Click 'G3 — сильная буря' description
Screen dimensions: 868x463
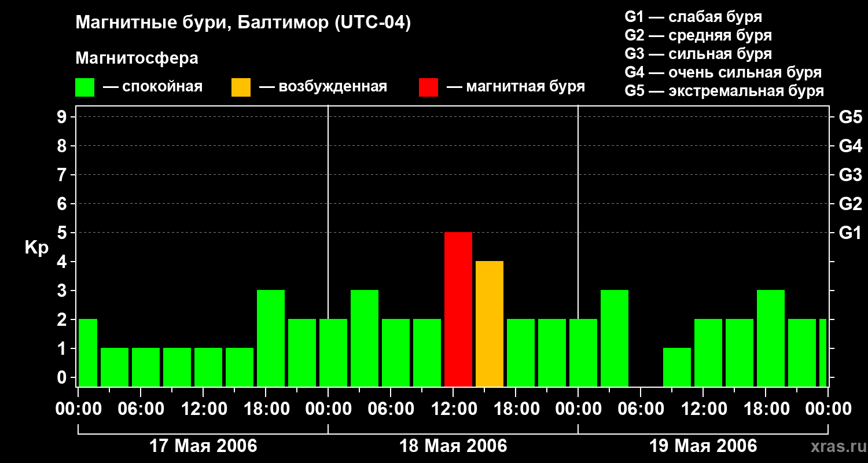[698, 54]
